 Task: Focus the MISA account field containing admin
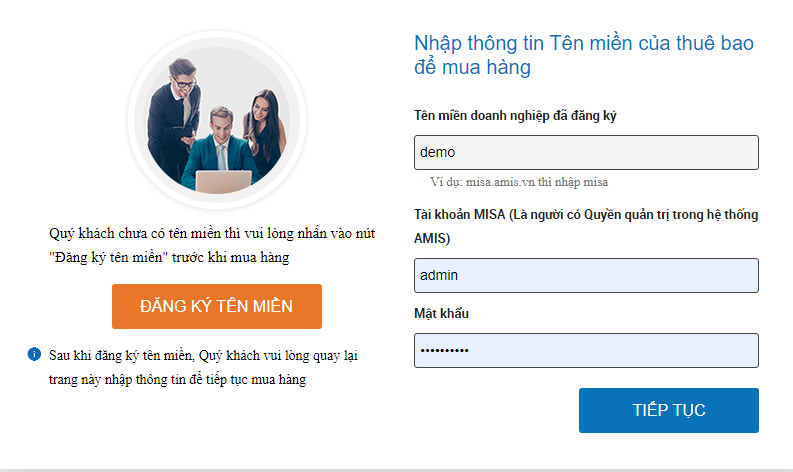point(586,276)
